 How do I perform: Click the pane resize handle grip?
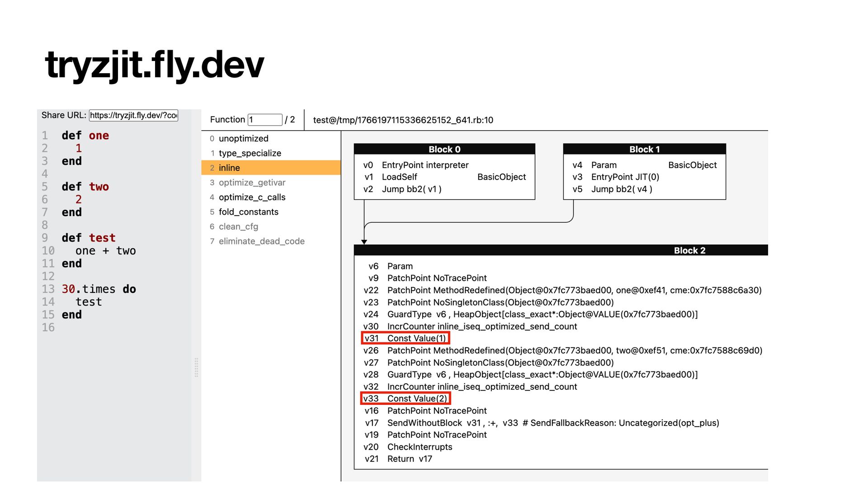click(x=196, y=367)
